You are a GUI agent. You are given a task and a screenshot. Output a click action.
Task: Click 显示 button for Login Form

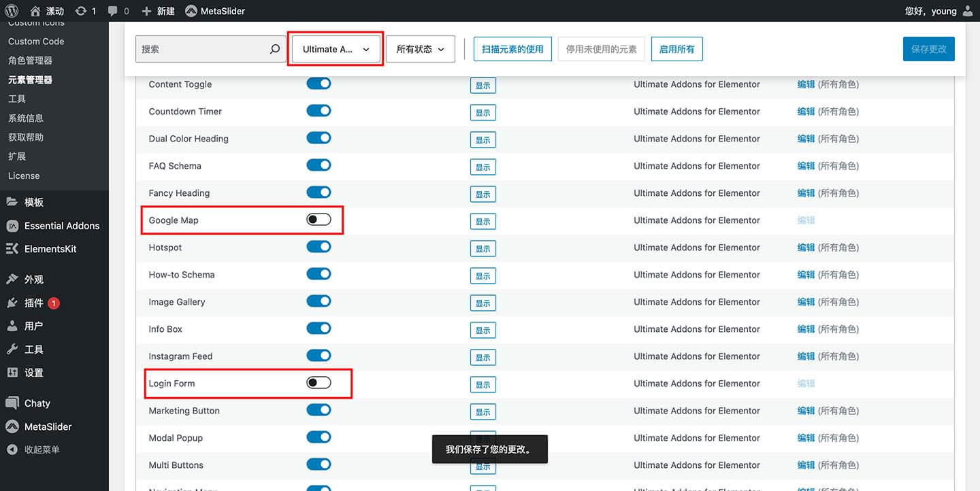coord(483,384)
